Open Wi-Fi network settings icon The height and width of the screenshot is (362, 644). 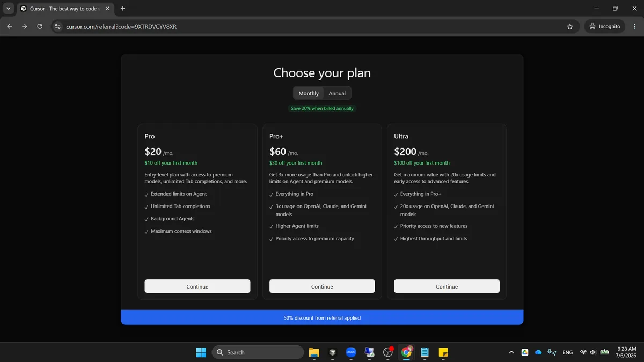coord(583,352)
